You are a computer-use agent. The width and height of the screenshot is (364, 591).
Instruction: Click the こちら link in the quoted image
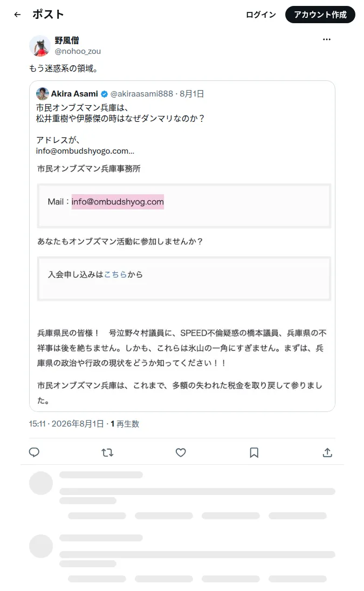[x=115, y=274]
